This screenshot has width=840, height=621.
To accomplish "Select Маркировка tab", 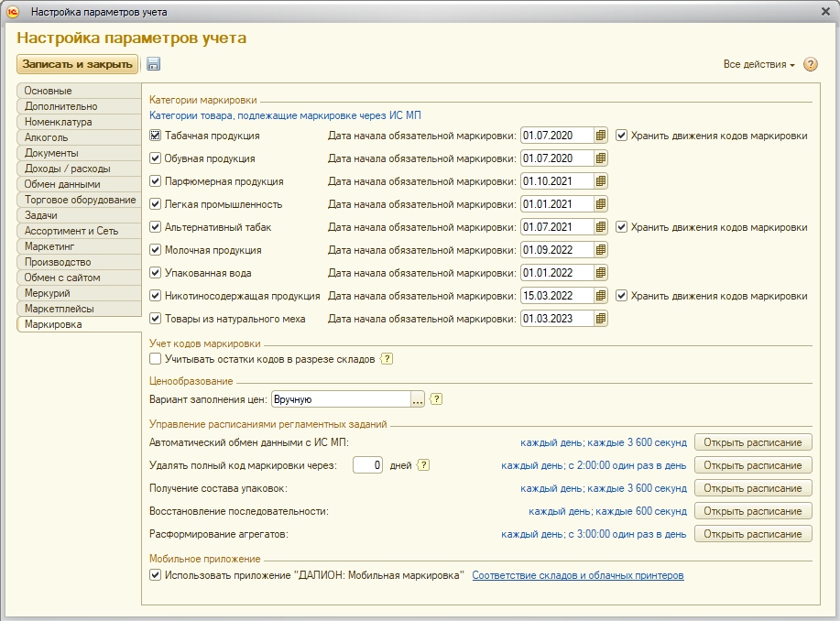I will [79, 324].
